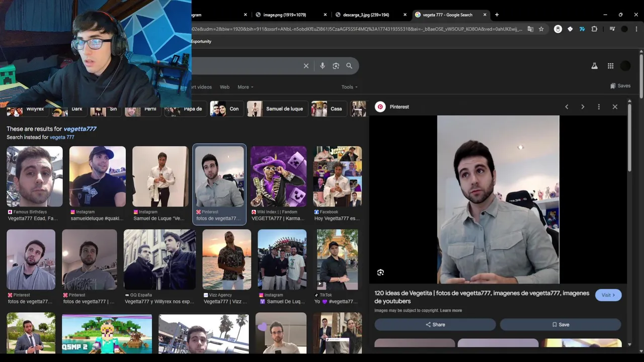Search inside image with Lens icon on preview
The image size is (644, 362).
click(x=380, y=273)
